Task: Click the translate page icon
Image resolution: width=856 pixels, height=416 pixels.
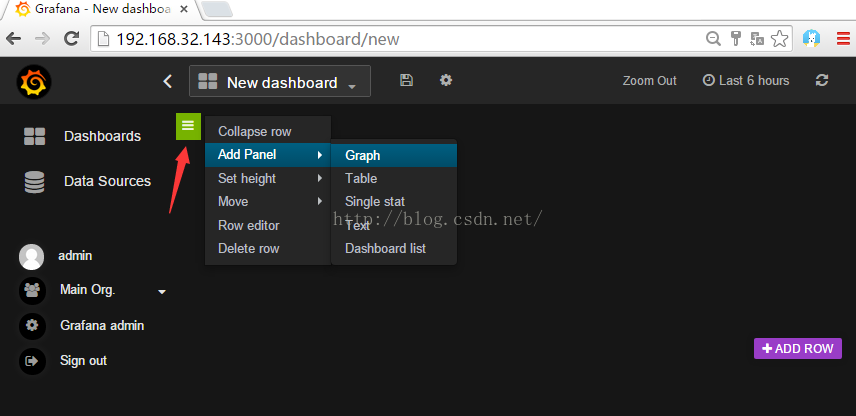Action: pyautogui.click(x=757, y=38)
